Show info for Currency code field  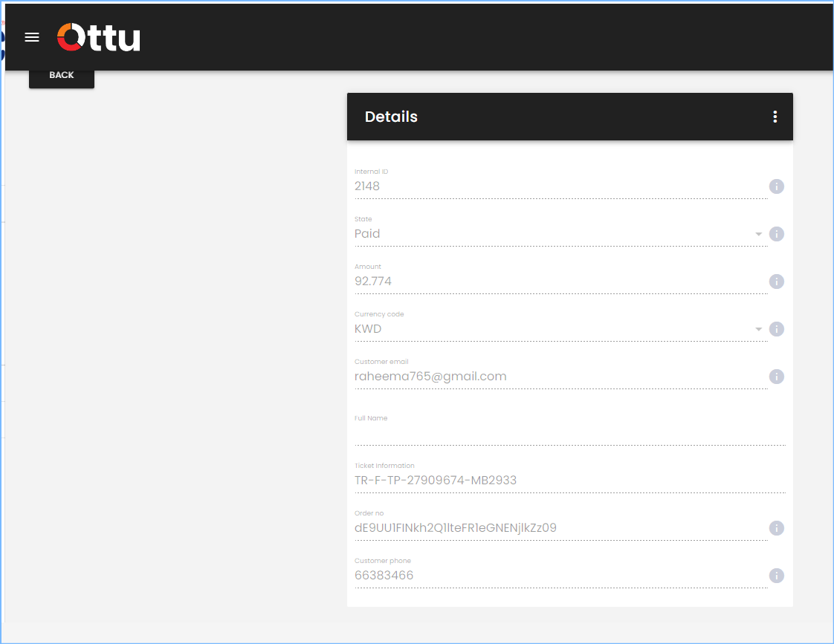click(777, 329)
